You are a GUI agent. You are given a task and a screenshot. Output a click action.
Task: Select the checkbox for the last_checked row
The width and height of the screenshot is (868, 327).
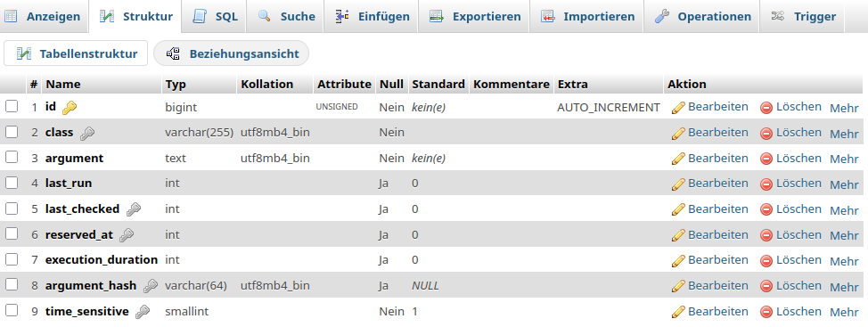[x=12, y=208]
